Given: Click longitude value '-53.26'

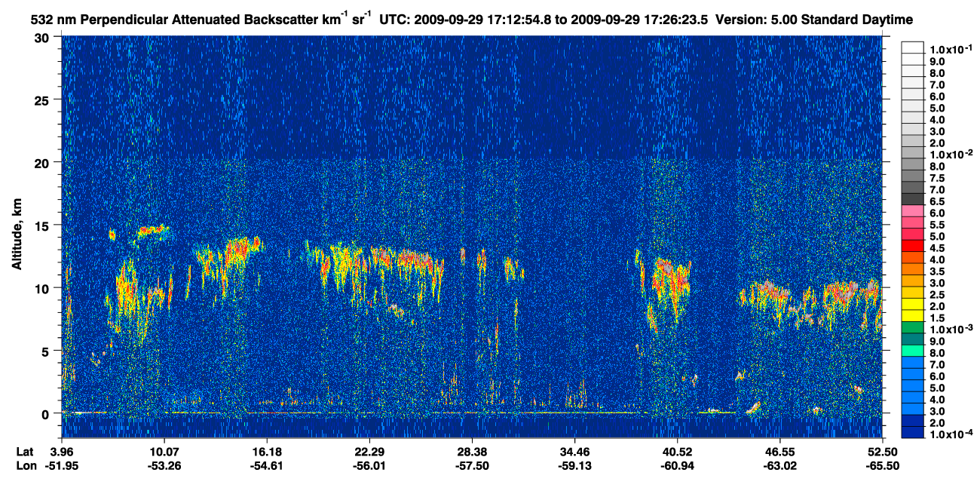Looking at the screenshot, I should click(x=164, y=465).
